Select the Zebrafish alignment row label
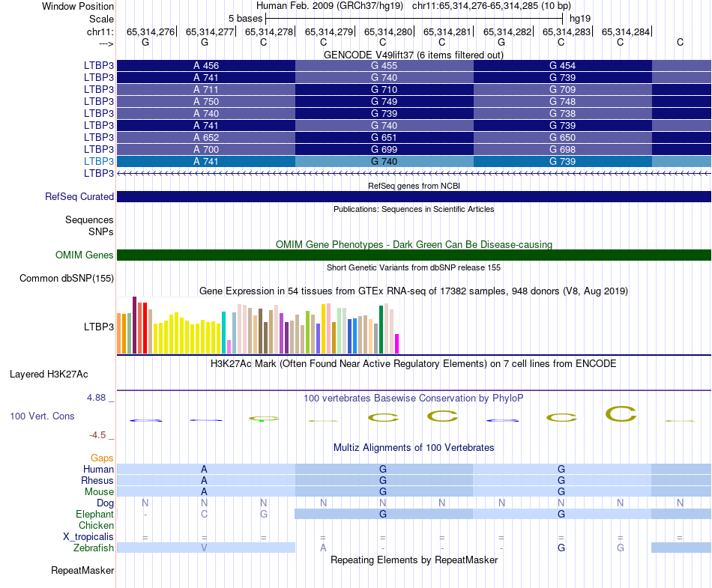 [x=94, y=548]
